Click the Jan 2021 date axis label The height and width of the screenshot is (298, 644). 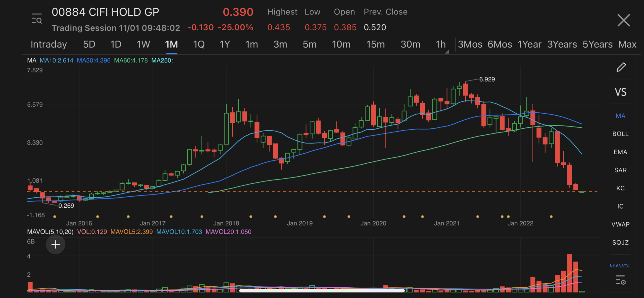pyautogui.click(x=447, y=223)
